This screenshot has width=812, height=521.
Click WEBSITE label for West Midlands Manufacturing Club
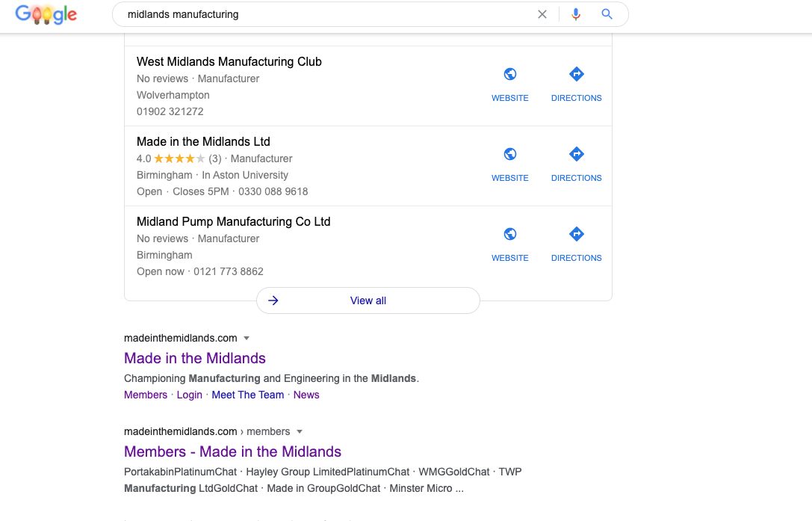tap(510, 98)
